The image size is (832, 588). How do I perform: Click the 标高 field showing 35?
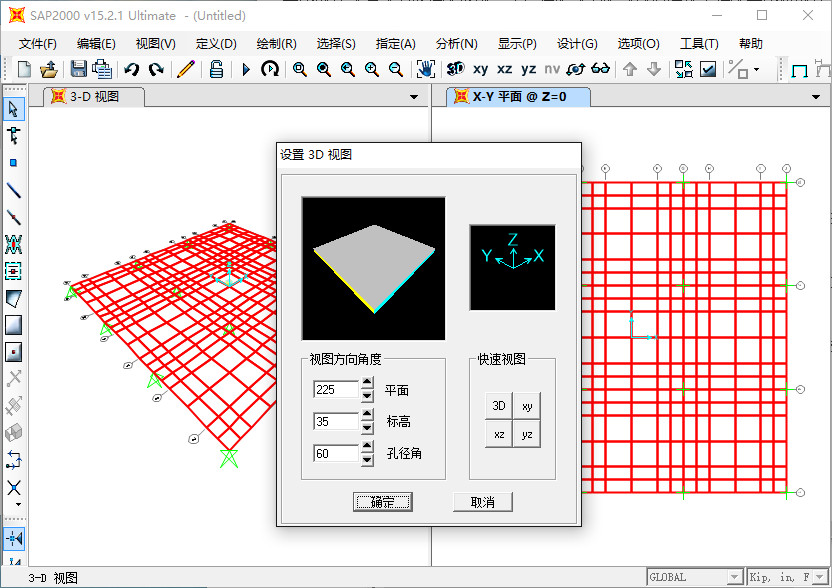[336, 421]
